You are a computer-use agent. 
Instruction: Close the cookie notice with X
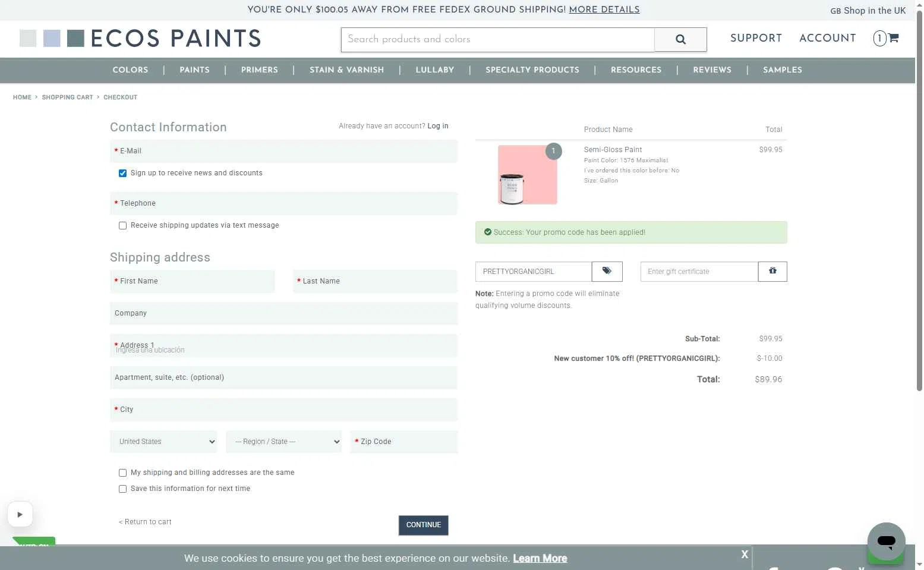point(745,554)
